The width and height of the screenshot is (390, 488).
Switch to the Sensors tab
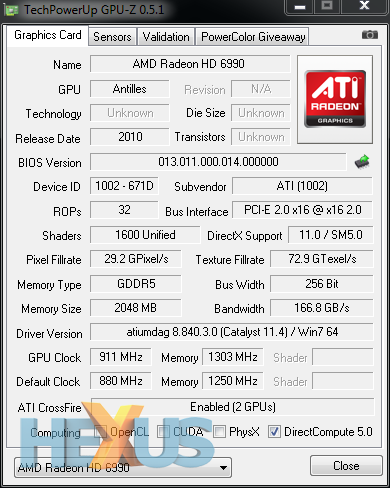(x=112, y=37)
